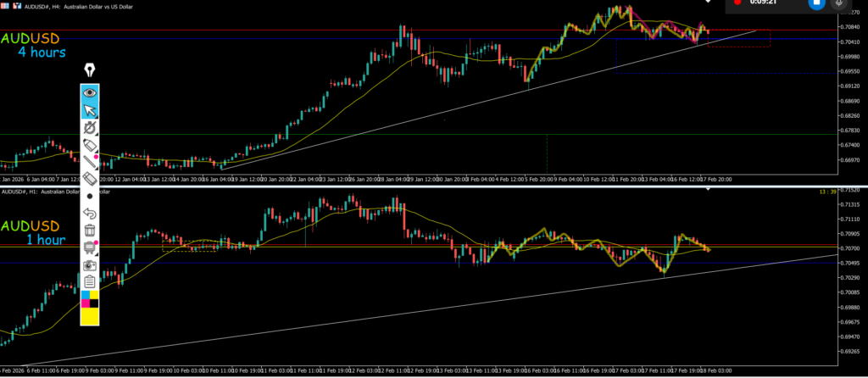Viewport: 868px width, 378px height.
Task: Open the whiteboard easel tool
Action: tap(90, 247)
